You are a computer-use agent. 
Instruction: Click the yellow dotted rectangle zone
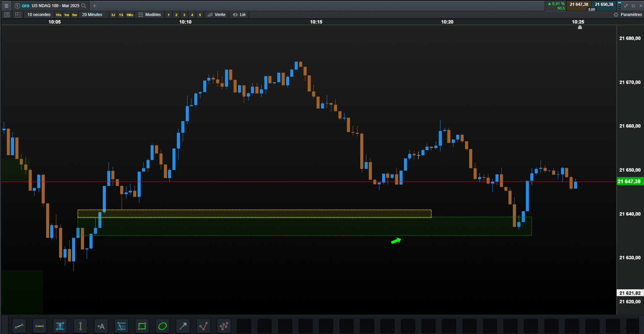coord(254,213)
